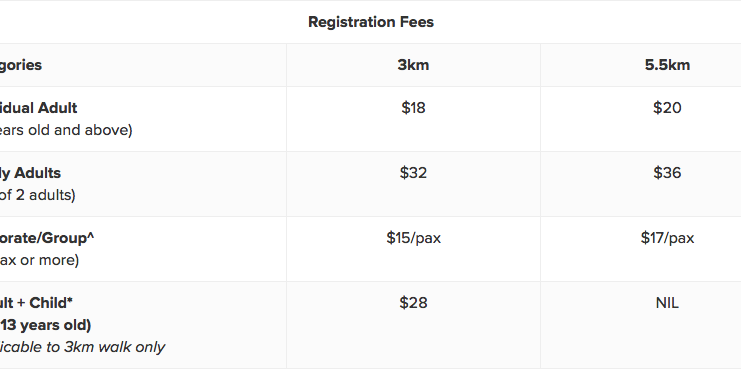
Task: Click the Family Adults category label
Action: pos(30,173)
